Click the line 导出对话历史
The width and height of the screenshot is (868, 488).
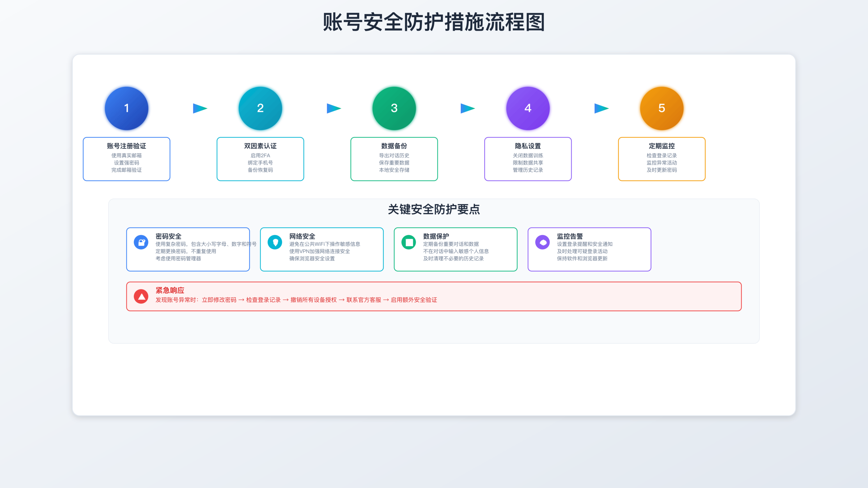click(x=394, y=155)
